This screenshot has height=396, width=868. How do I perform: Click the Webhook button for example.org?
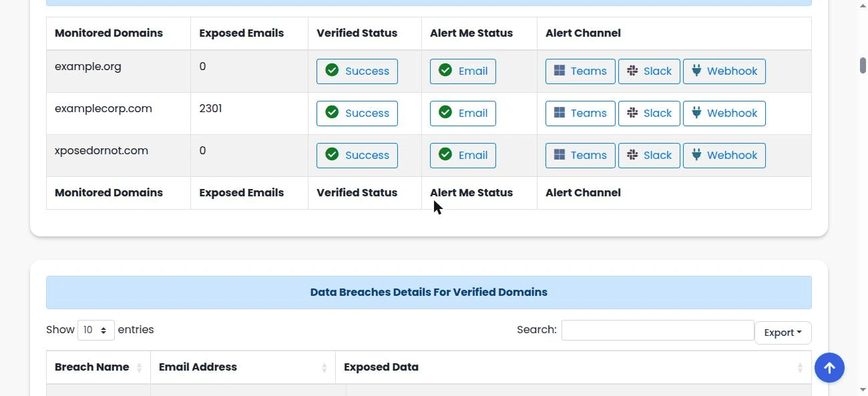click(x=724, y=71)
